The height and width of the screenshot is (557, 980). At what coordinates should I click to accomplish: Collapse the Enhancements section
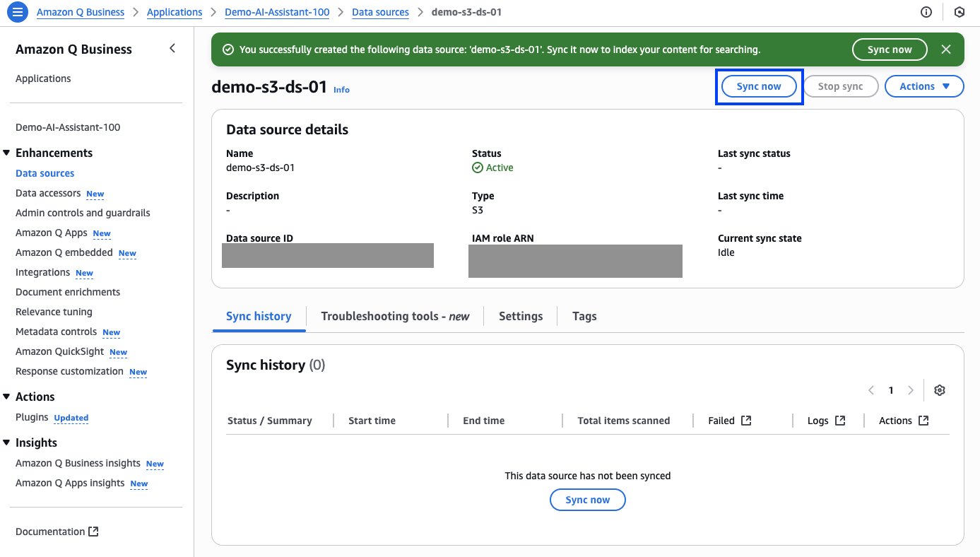coord(7,153)
